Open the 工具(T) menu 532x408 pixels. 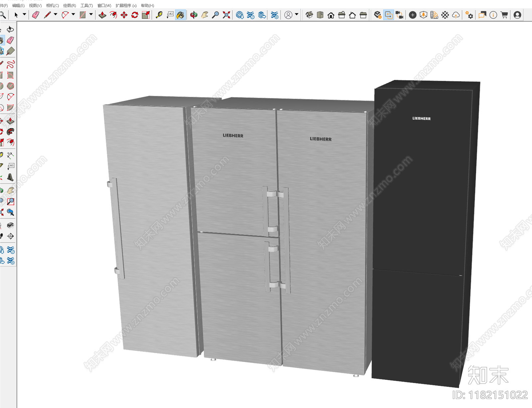pos(86,6)
